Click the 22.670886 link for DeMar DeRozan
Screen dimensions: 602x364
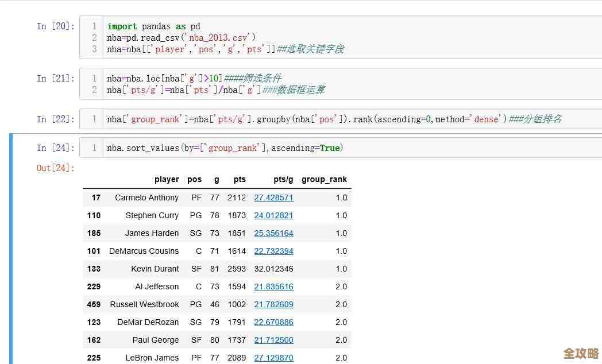click(x=273, y=322)
